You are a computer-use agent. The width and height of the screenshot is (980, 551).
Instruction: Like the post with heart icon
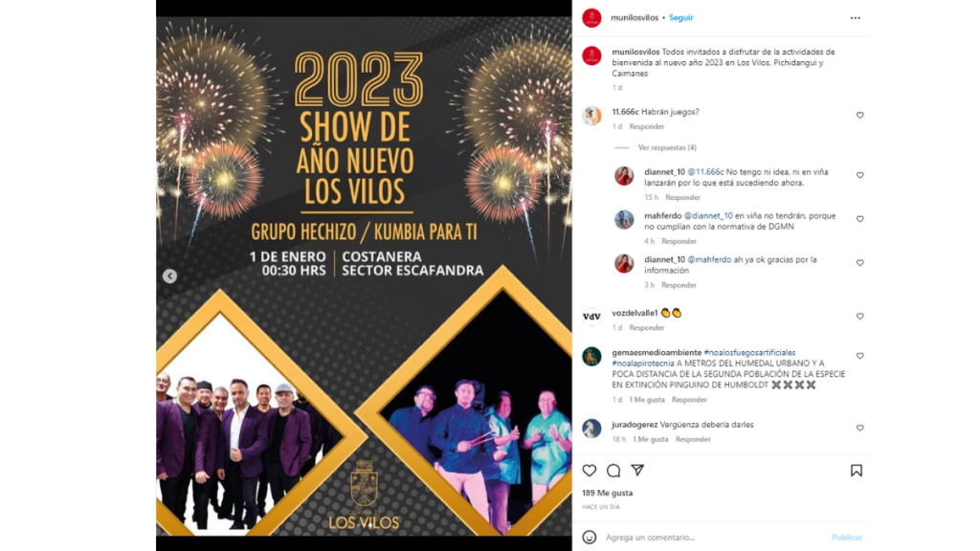tap(590, 471)
